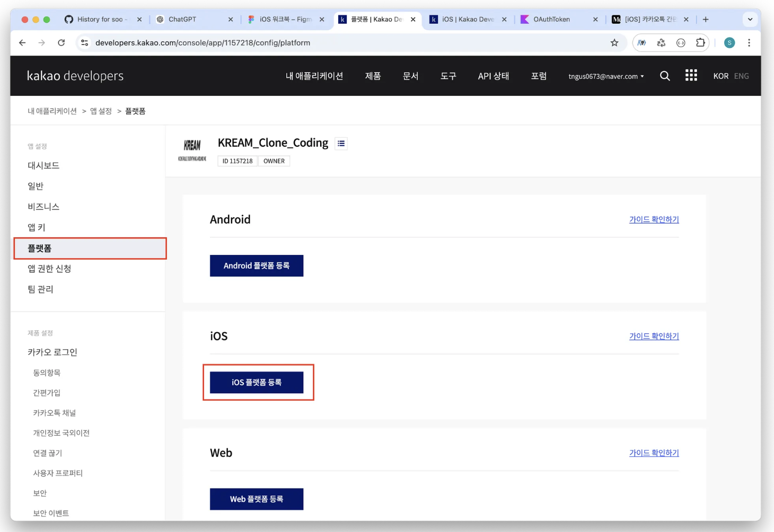Switch to the iOS 워크북 Figma tab
This screenshot has width=774, height=532.
(x=285, y=19)
